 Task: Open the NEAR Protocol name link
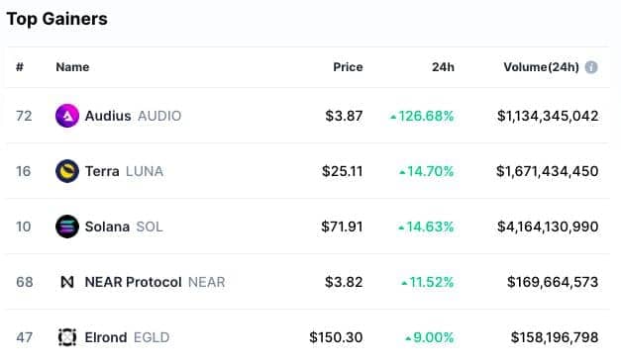(133, 282)
